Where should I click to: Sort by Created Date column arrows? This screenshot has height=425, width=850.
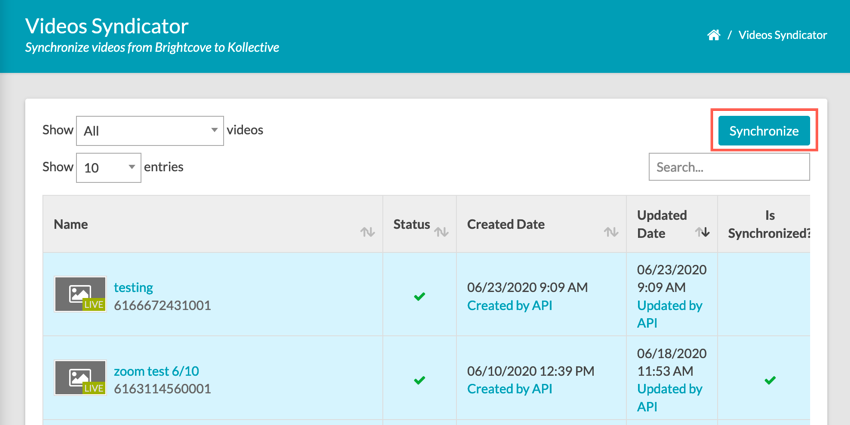pos(610,232)
